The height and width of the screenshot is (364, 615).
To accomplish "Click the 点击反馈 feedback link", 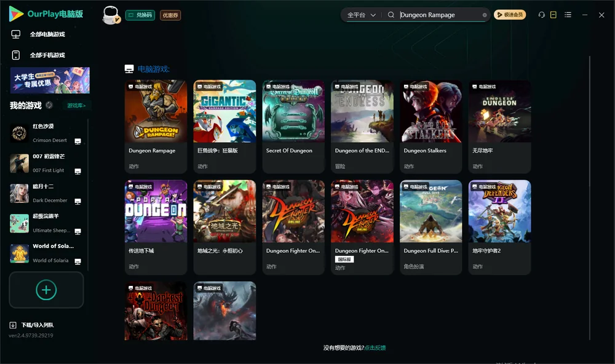I will click(375, 348).
